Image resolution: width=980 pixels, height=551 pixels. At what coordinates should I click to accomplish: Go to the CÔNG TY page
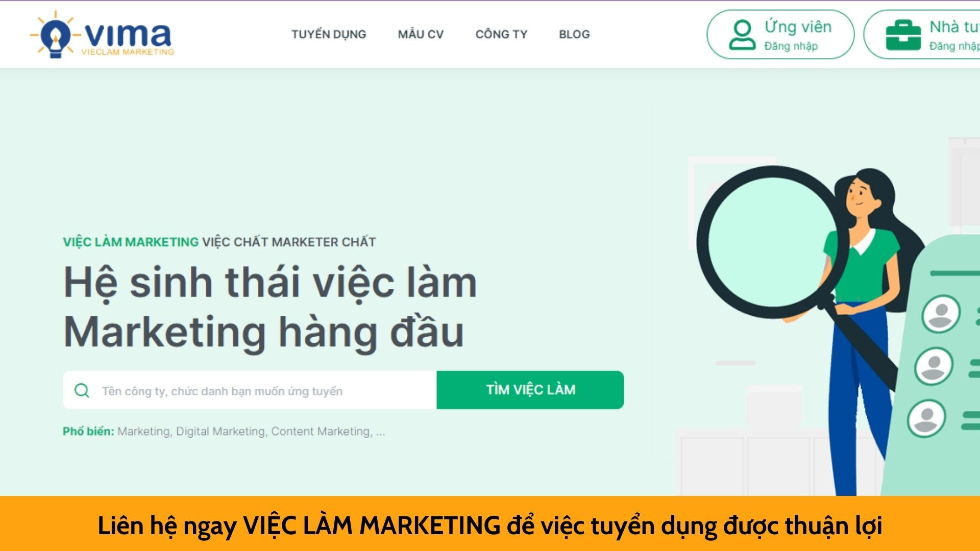(x=501, y=35)
